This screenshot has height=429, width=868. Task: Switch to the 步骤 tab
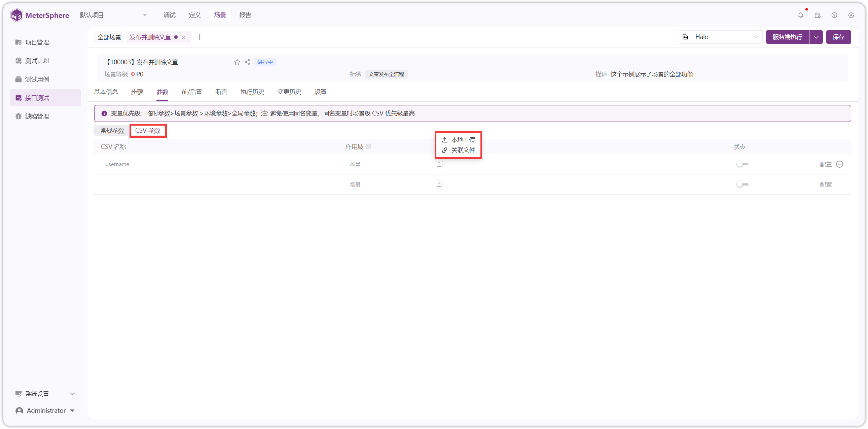click(137, 92)
